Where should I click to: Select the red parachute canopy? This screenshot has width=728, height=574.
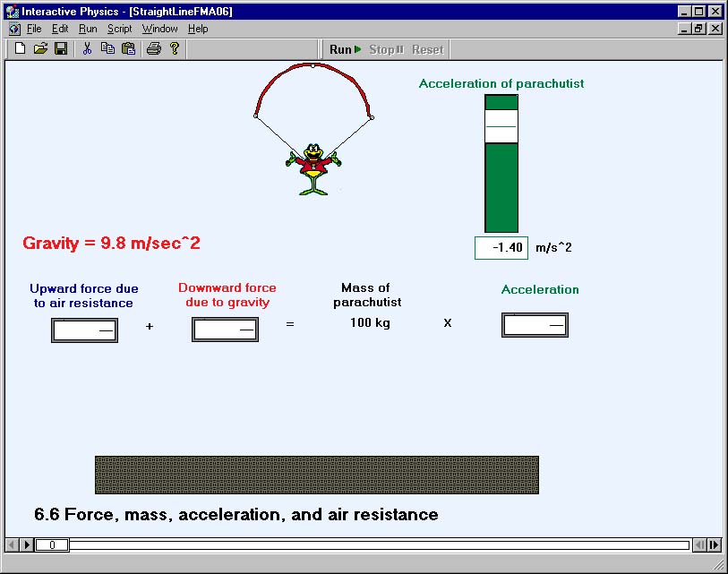pos(313,66)
